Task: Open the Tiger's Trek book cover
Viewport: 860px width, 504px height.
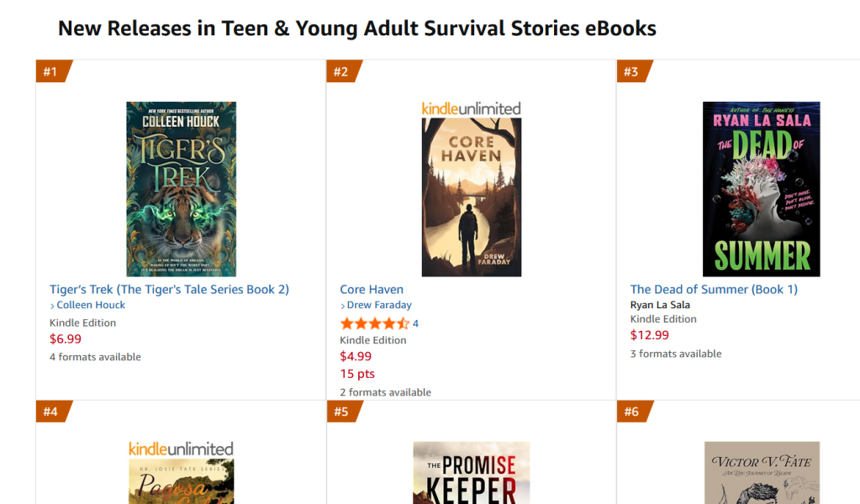Action: click(x=181, y=189)
